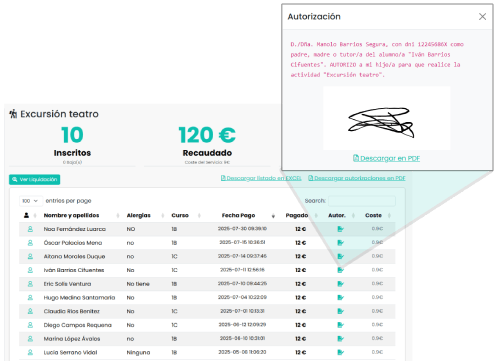Select name Noa Fernández Luarca

[75, 229]
